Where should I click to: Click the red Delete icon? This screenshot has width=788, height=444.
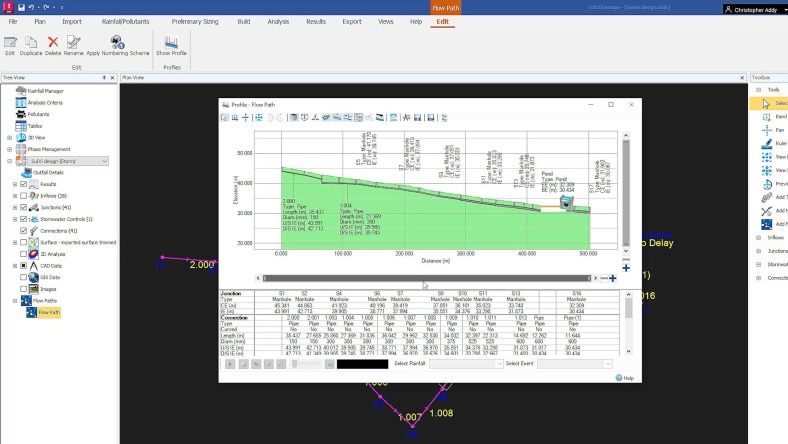[53, 45]
